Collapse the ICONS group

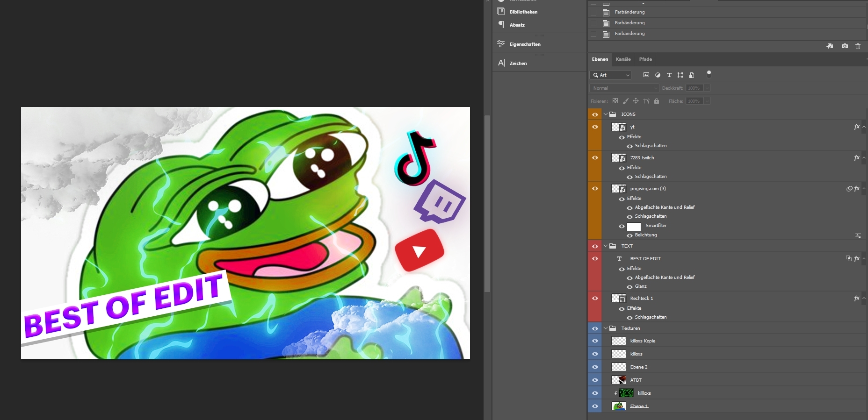pos(606,114)
